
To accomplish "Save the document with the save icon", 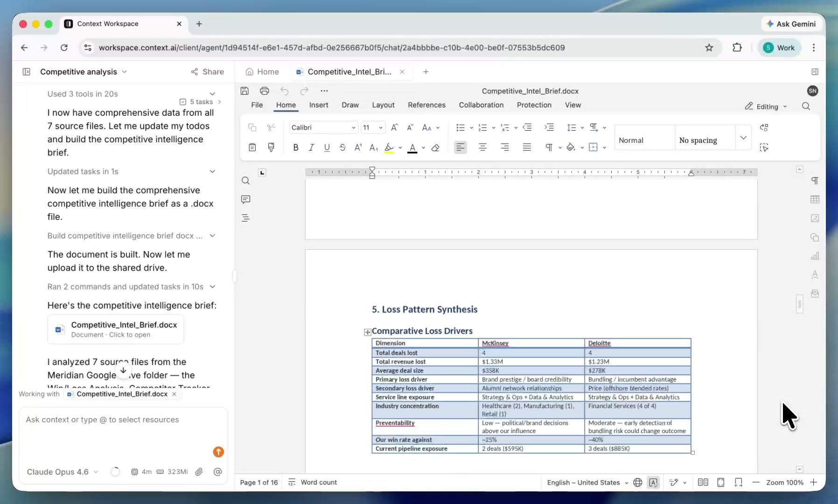I will click(x=244, y=91).
